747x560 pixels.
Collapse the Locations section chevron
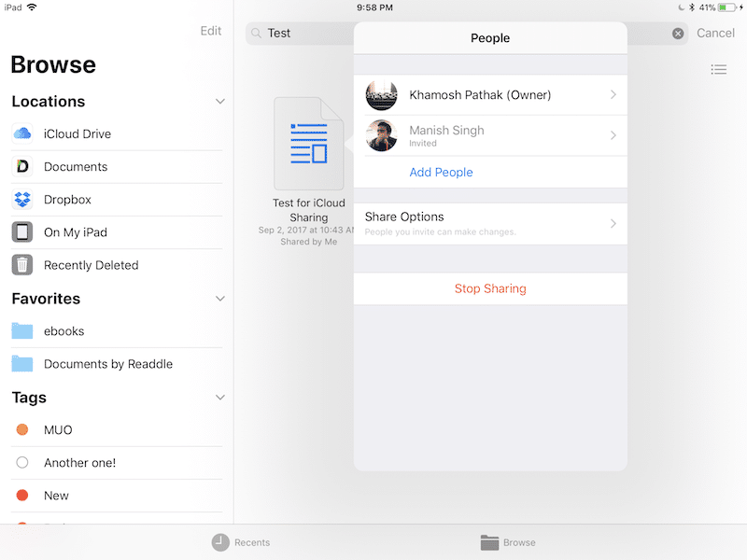pos(220,102)
